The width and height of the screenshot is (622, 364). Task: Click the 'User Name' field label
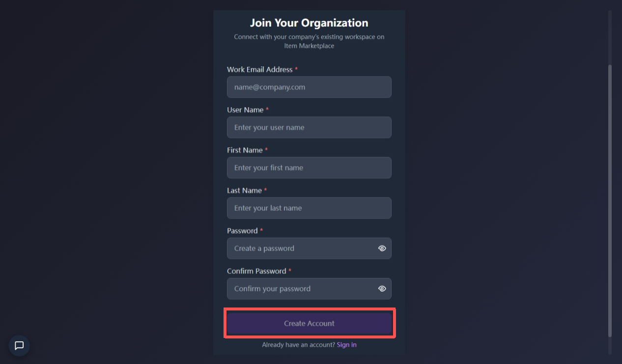coord(245,110)
